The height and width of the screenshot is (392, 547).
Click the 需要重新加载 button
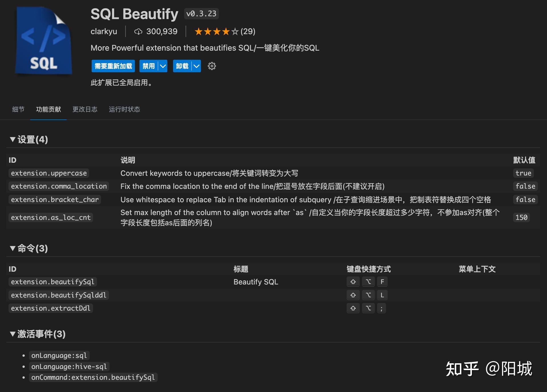coord(113,66)
